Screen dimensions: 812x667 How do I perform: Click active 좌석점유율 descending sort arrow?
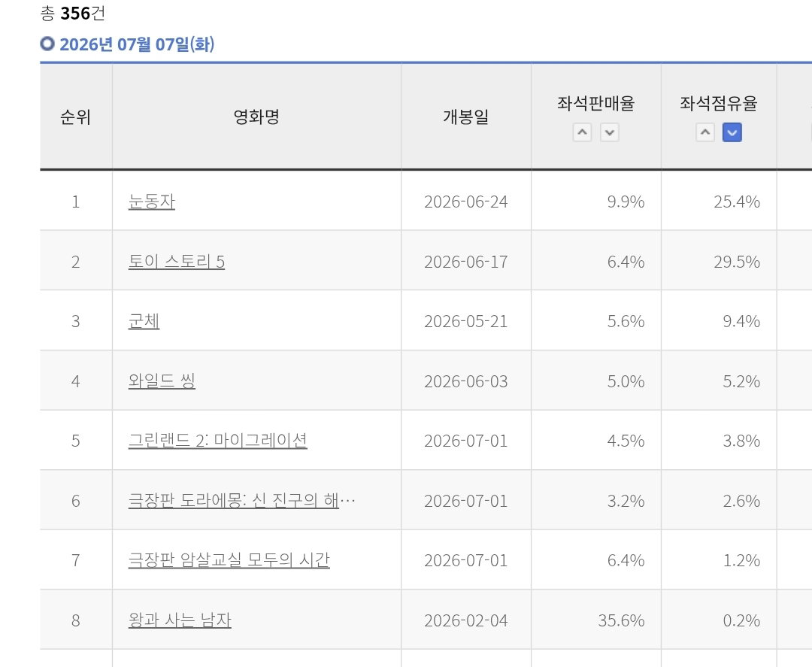tap(732, 132)
